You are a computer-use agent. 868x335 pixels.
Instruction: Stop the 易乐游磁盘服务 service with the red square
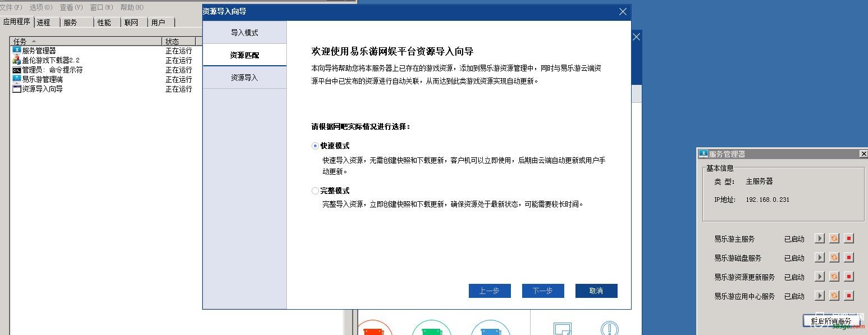(x=849, y=258)
